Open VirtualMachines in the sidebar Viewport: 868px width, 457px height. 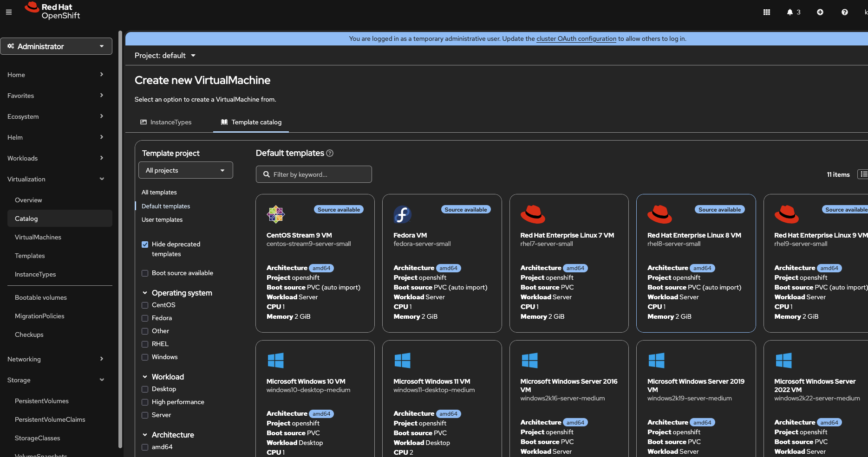click(x=38, y=237)
